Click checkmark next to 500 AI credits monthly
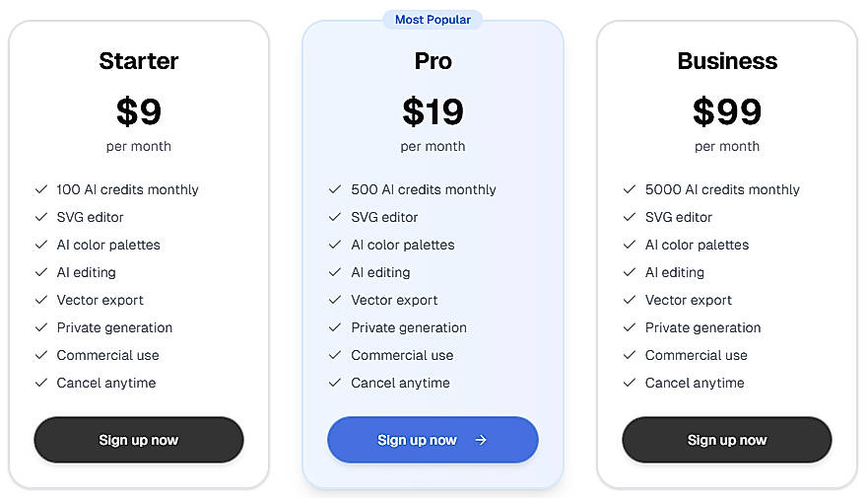The height and width of the screenshot is (498, 868). (x=335, y=189)
